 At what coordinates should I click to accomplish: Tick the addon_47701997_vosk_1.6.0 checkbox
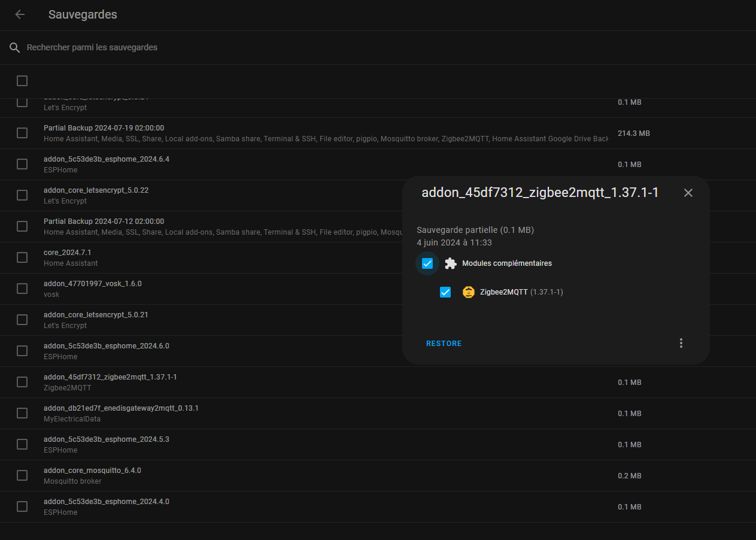pos(22,289)
